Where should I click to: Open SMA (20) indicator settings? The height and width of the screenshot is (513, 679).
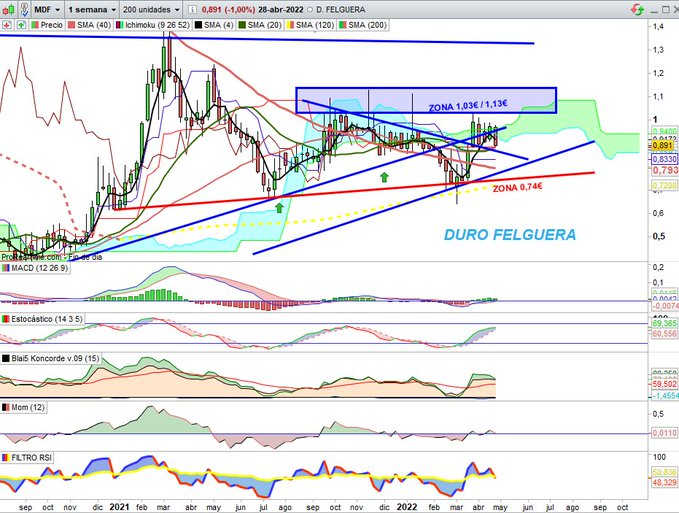264,25
